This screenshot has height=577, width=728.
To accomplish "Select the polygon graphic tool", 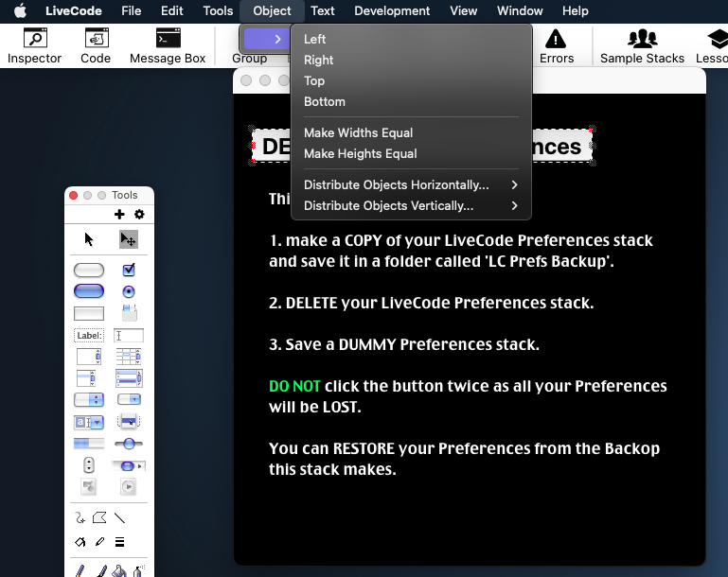I will pos(99,517).
